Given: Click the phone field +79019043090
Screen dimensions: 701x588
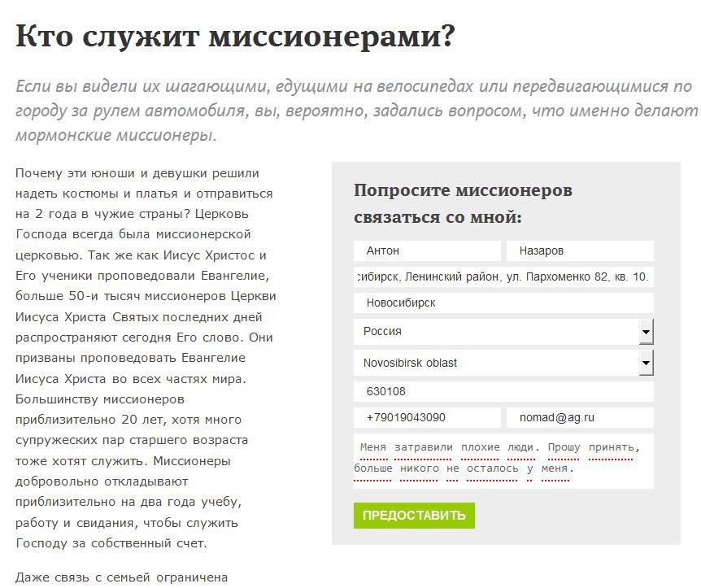Looking at the screenshot, I should [427, 417].
